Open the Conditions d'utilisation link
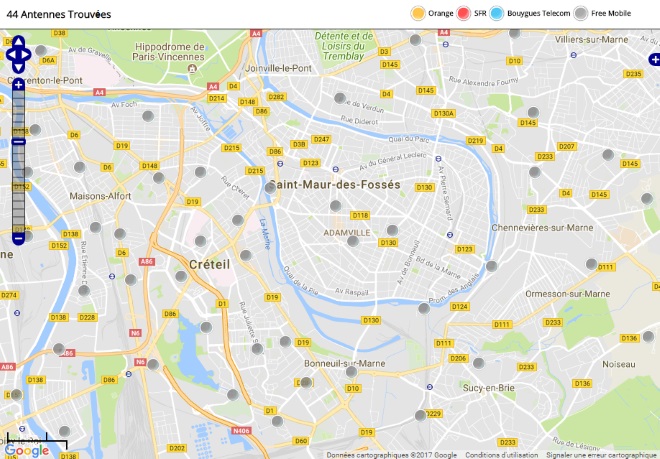 [x=501, y=455]
